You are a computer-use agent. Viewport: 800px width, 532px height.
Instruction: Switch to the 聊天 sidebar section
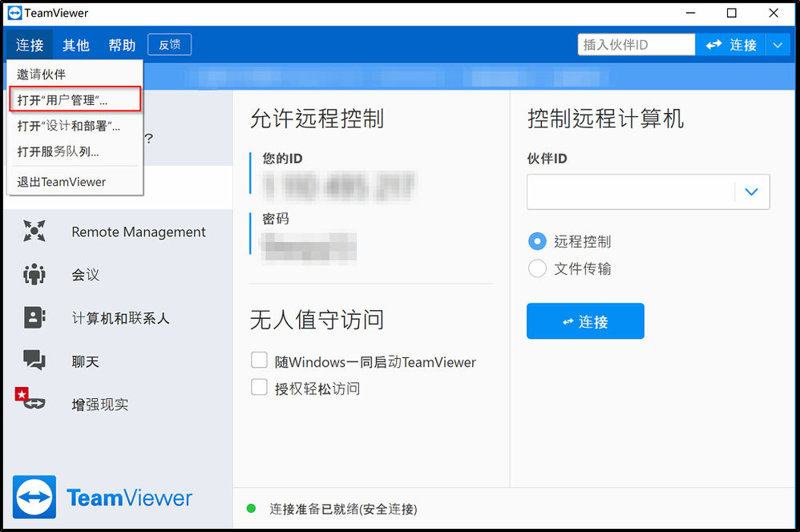point(85,361)
